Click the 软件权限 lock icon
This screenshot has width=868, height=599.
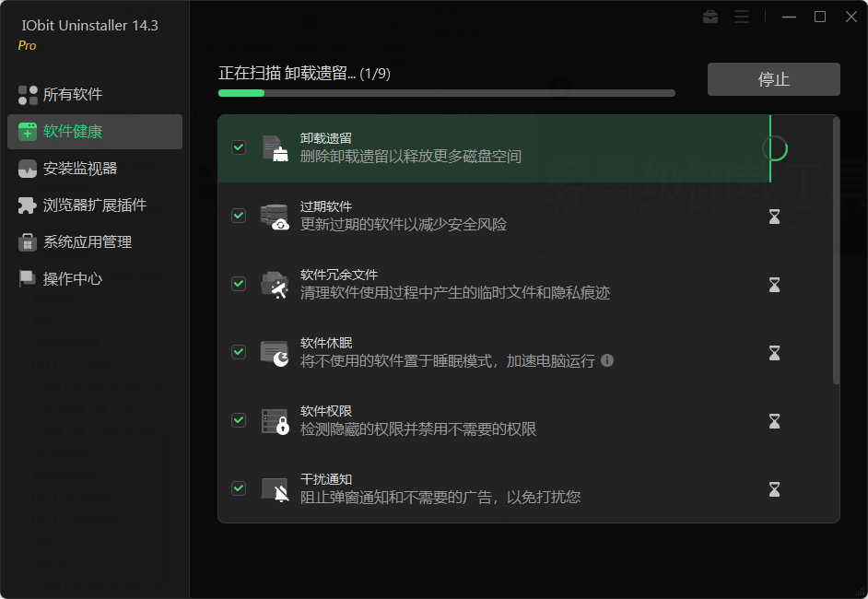(x=276, y=421)
